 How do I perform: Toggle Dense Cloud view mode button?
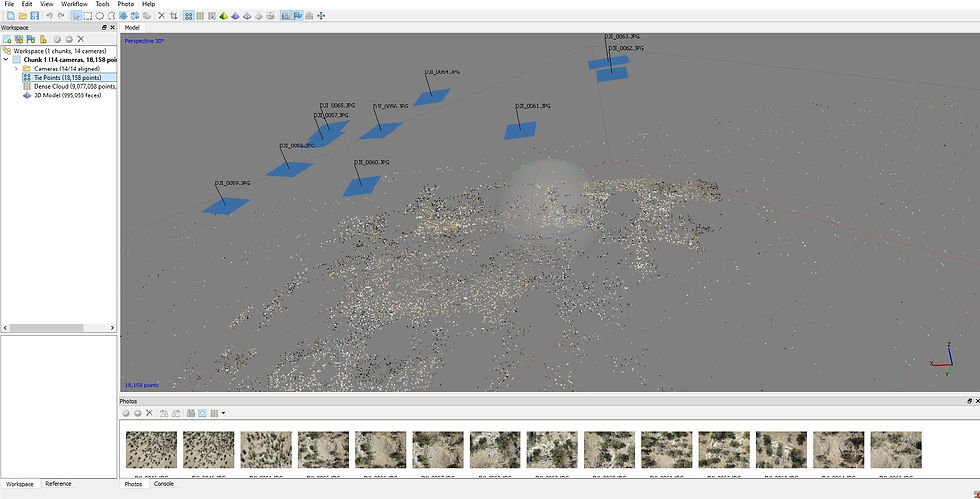pyautogui.click(x=199, y=16)
